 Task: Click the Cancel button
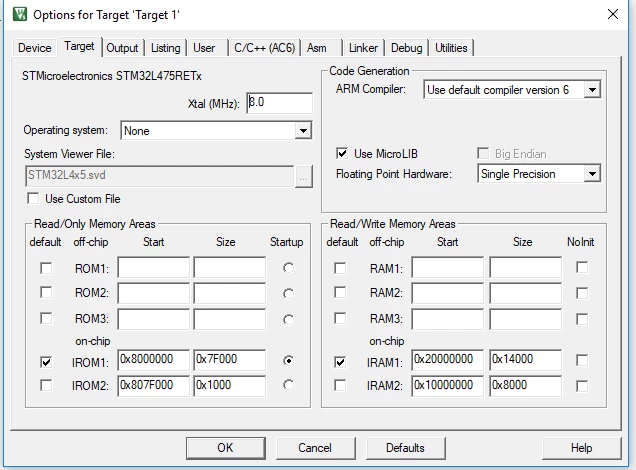315,448
